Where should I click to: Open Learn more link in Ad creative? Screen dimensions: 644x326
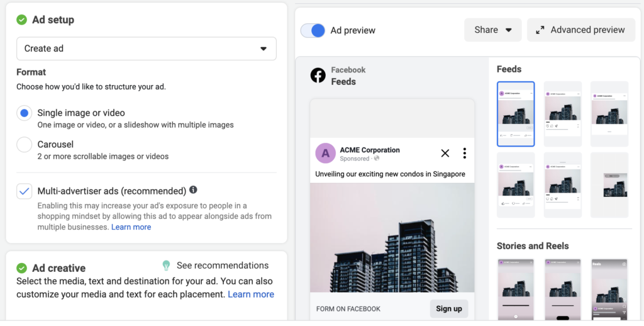tap(251, 295)
